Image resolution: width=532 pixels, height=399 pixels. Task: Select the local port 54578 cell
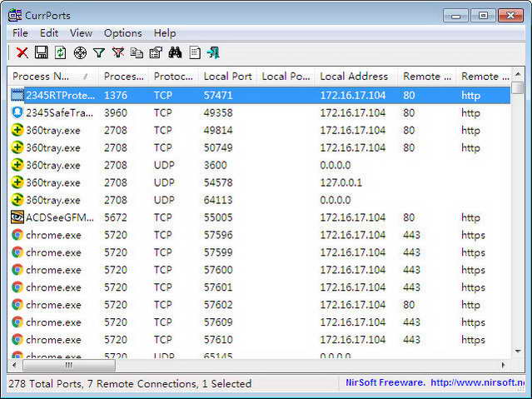[x=218, y=182]
